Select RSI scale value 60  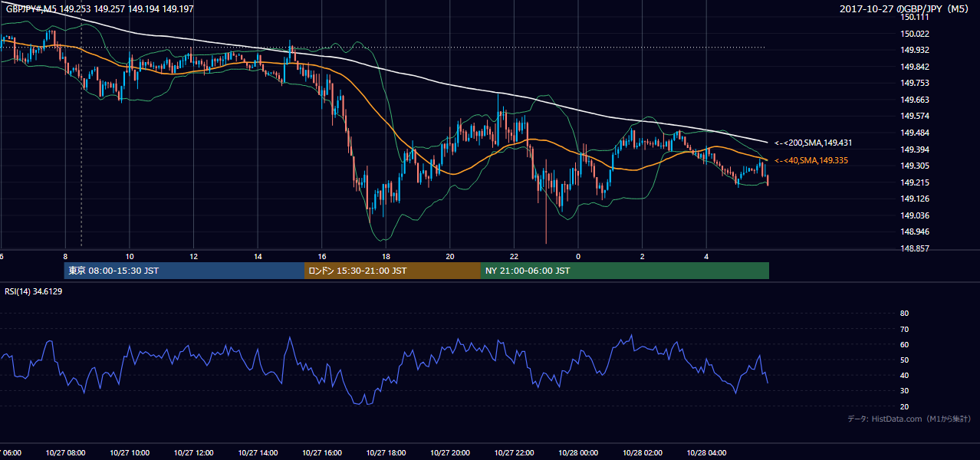tap(904, 344)
